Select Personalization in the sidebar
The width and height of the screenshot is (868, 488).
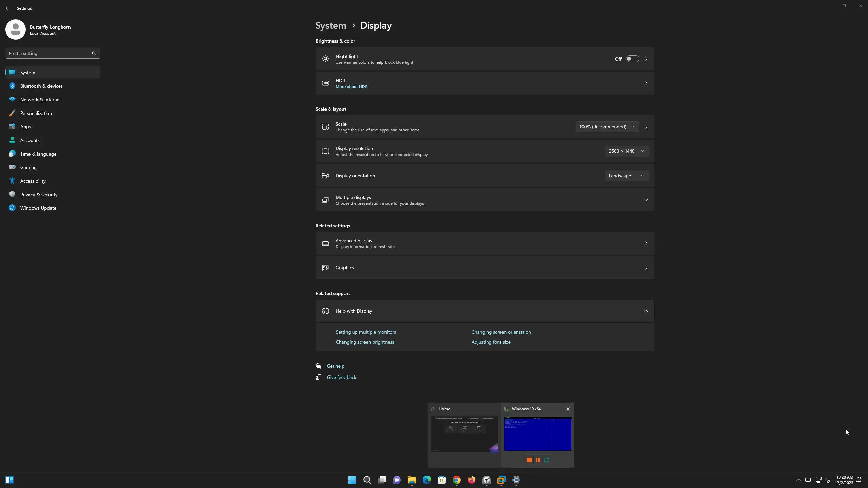point(36,113)
